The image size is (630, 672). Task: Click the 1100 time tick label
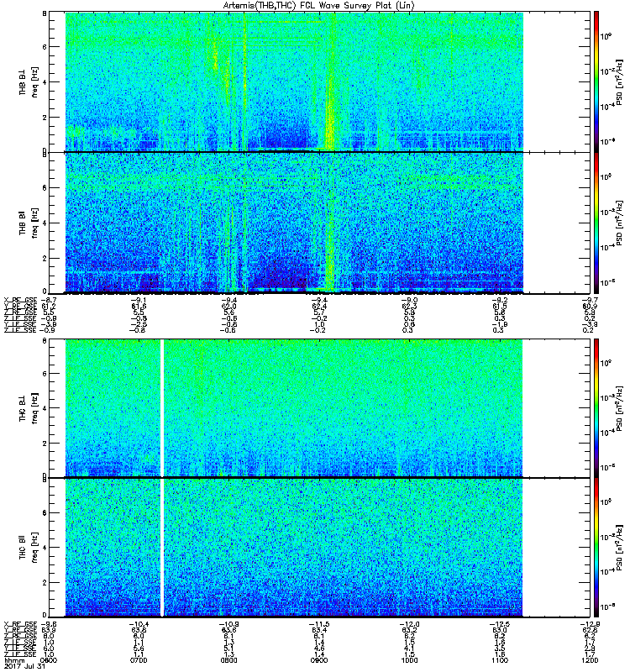pos(500,660)
